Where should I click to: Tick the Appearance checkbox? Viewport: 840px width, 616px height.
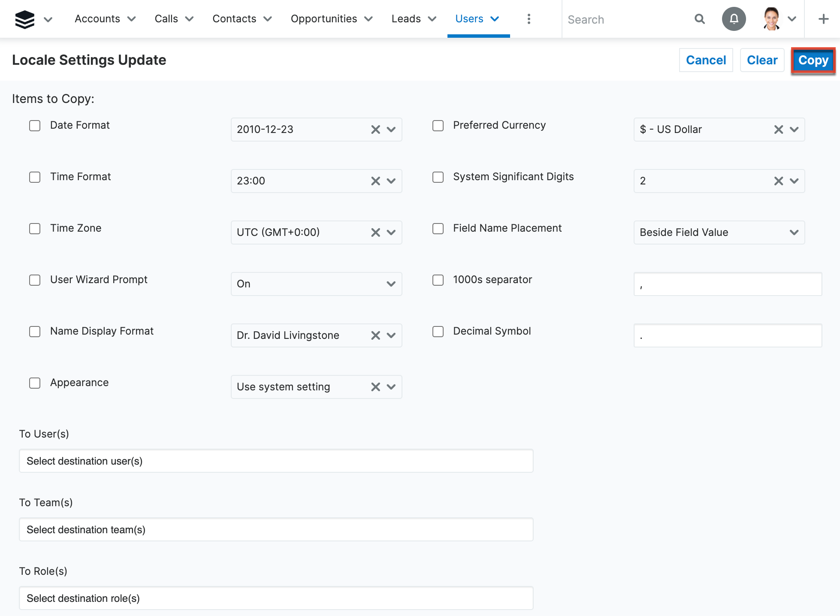click(35, 383)
